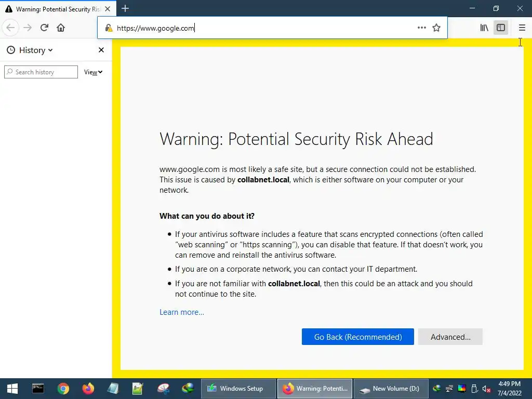The height and width of the screenshot is (399, 532).
Task: Switch to New Volume (D:) taskbar window
Action: pos(391,389)
